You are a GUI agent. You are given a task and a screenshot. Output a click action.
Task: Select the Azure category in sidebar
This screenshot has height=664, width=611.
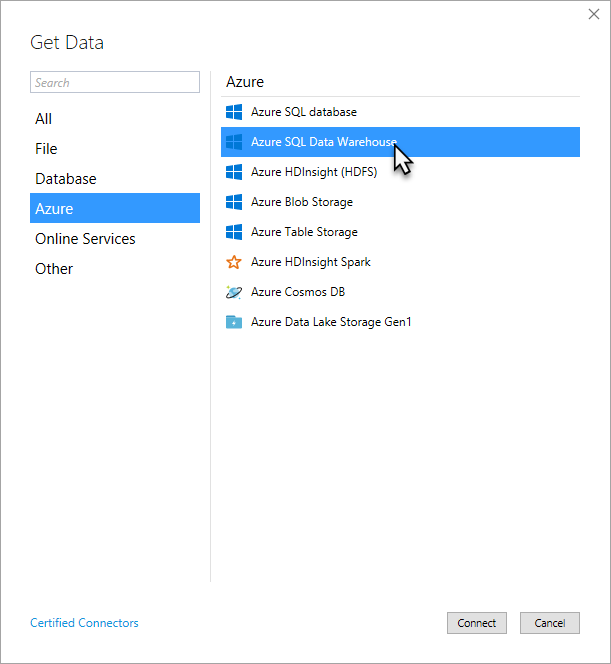54,209
